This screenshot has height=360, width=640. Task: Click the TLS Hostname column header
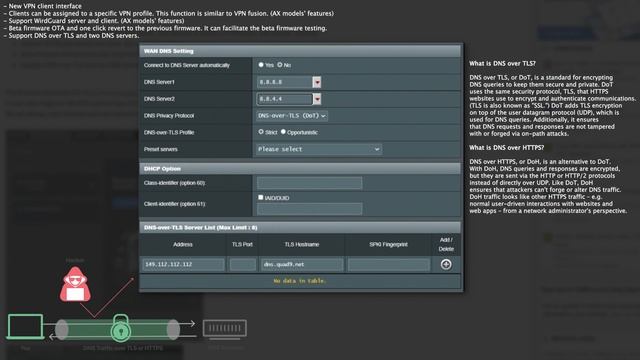(302, 244)
